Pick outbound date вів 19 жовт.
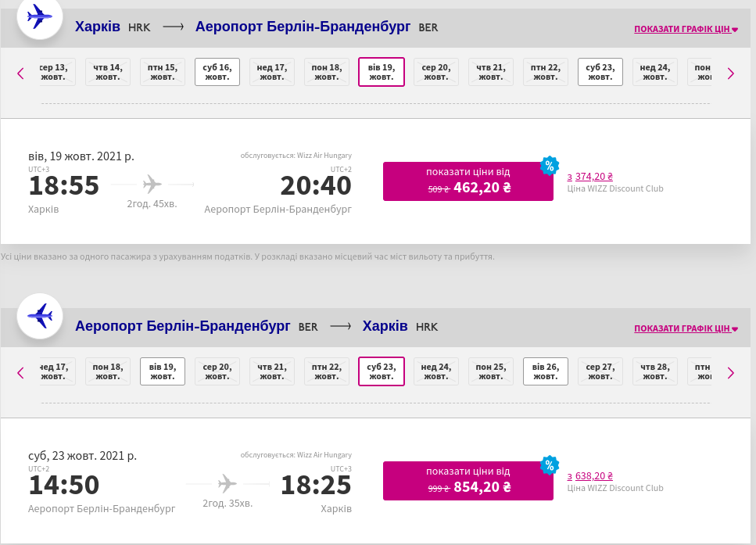 tap(382, 72)
